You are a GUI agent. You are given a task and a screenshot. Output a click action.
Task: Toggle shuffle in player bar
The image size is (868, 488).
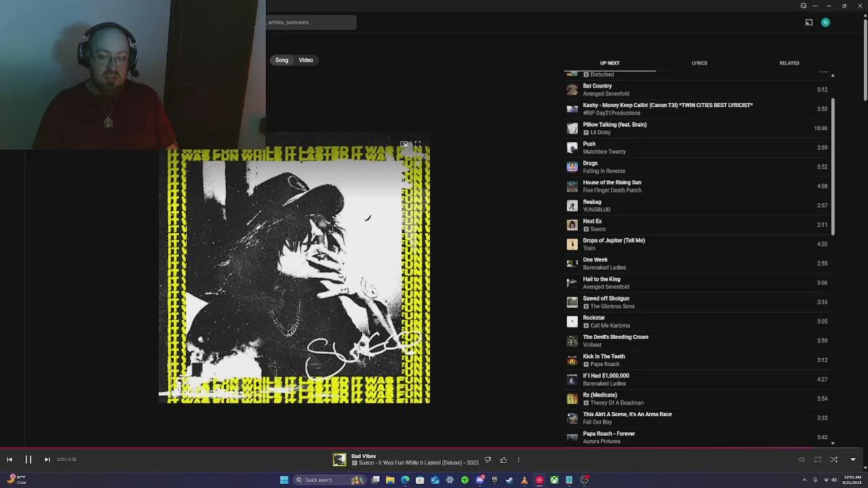(834, 460)
